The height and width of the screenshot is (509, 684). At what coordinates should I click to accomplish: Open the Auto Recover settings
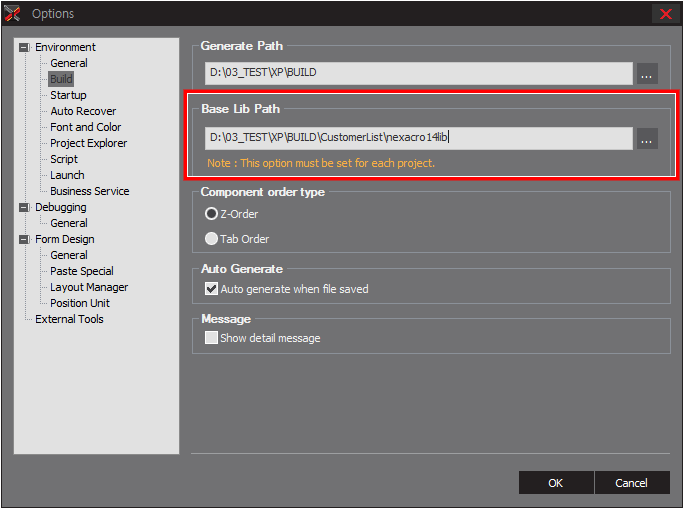pos(83,111)
